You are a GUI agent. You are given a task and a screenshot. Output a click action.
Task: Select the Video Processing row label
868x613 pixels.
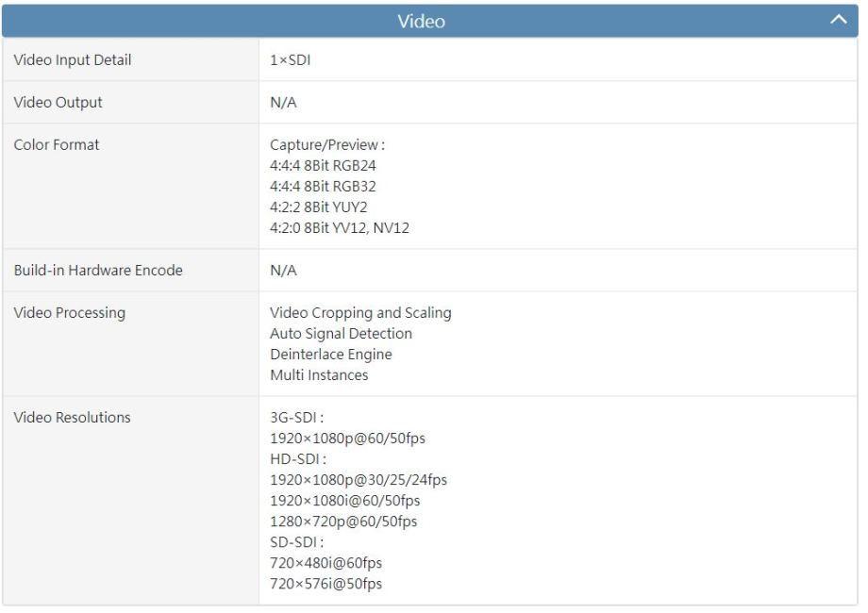71,313
